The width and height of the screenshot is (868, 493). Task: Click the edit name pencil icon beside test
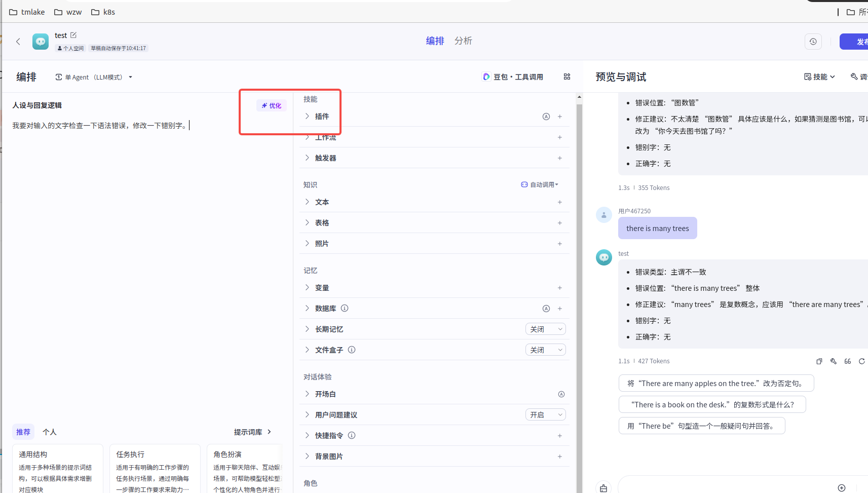pos(73,35)
